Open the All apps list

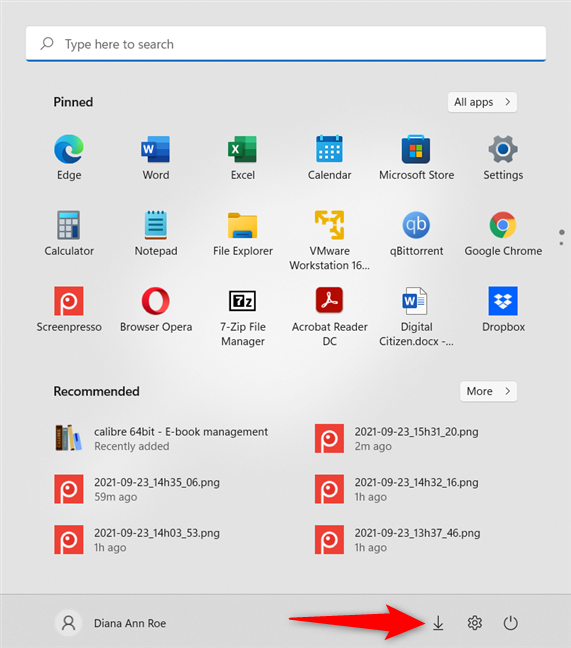point(482,102)
